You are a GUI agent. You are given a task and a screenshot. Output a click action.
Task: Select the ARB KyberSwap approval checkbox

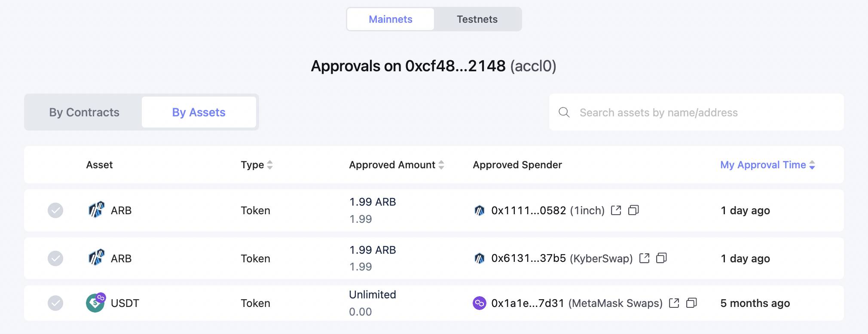point(55,258)
